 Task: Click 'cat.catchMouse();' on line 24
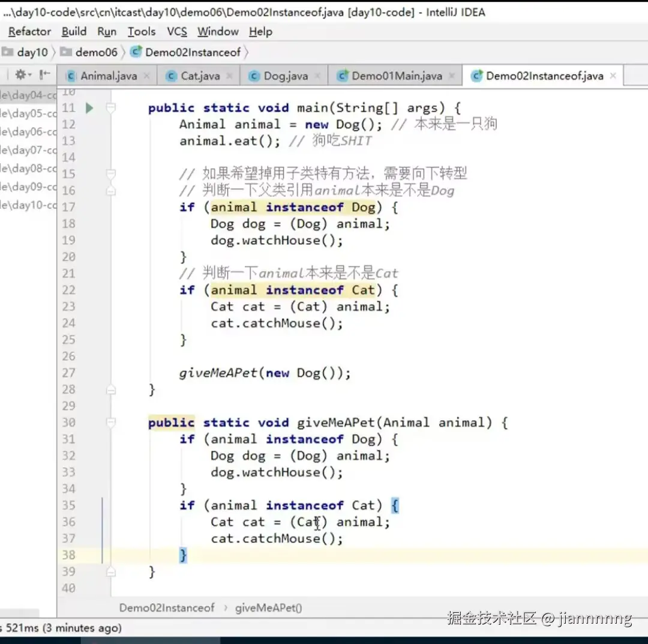point(277,324)
